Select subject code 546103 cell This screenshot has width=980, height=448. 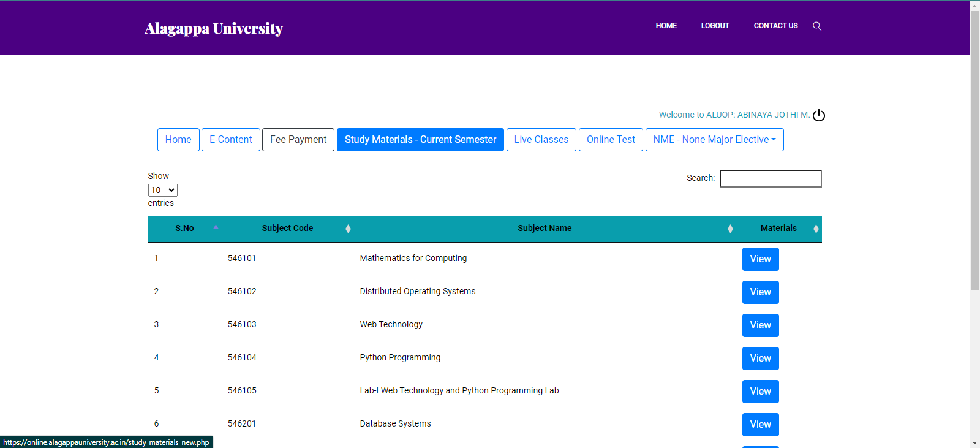(x=242, y=325)
